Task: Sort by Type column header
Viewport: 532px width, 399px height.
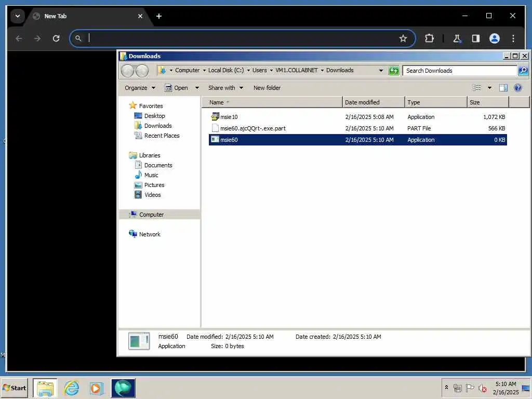Action: point(436,102)
